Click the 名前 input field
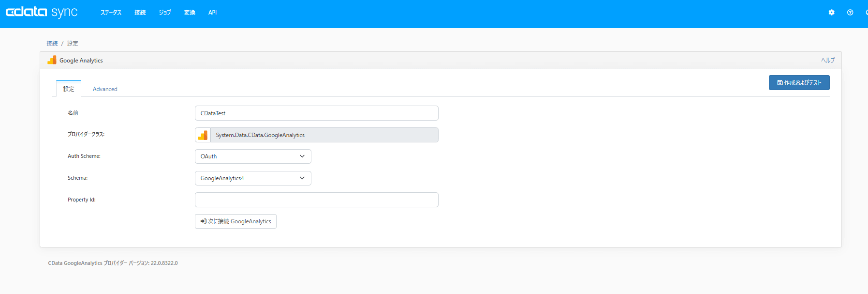 (317, 113)
